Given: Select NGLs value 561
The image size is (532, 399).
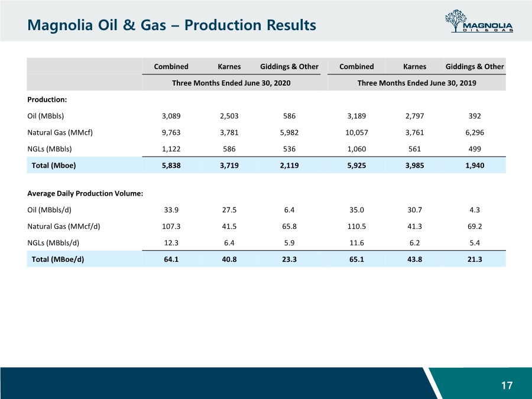Looking at the screenshot, I should (414, 149).
